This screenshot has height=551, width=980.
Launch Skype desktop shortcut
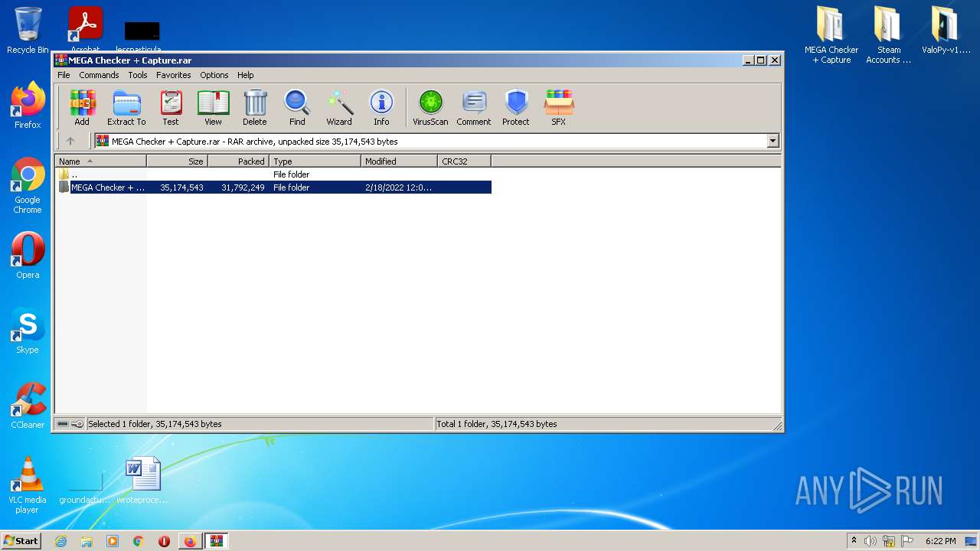[x=28, y=331]
